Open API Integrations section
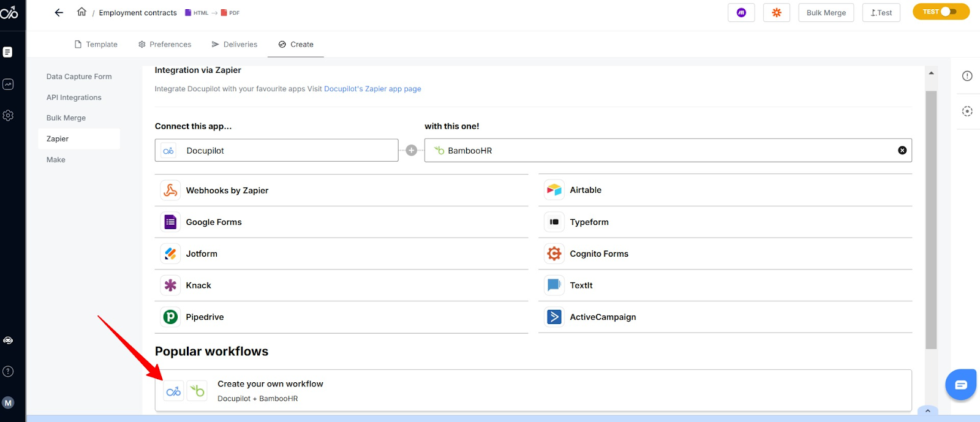 pos(74,97)
